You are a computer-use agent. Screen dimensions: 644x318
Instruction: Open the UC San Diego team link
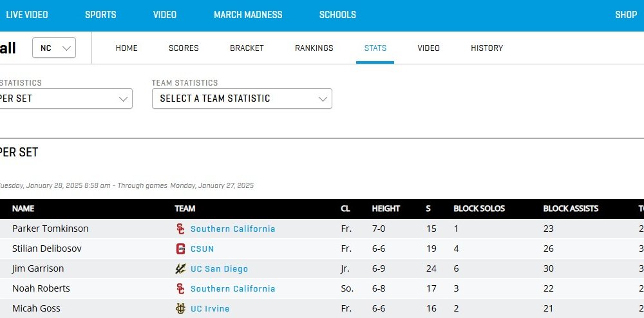click(220, 269)
